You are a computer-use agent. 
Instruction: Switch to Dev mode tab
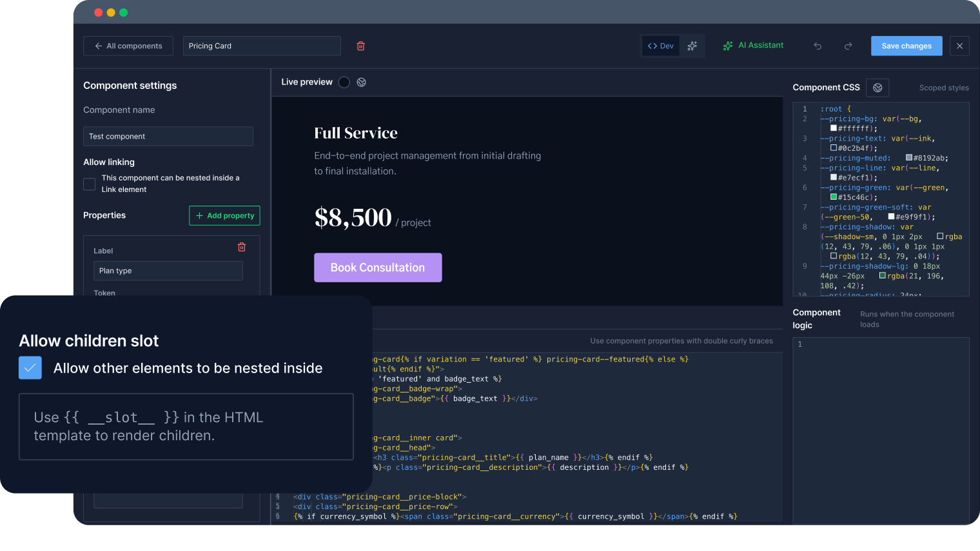(x=661, y=46)
